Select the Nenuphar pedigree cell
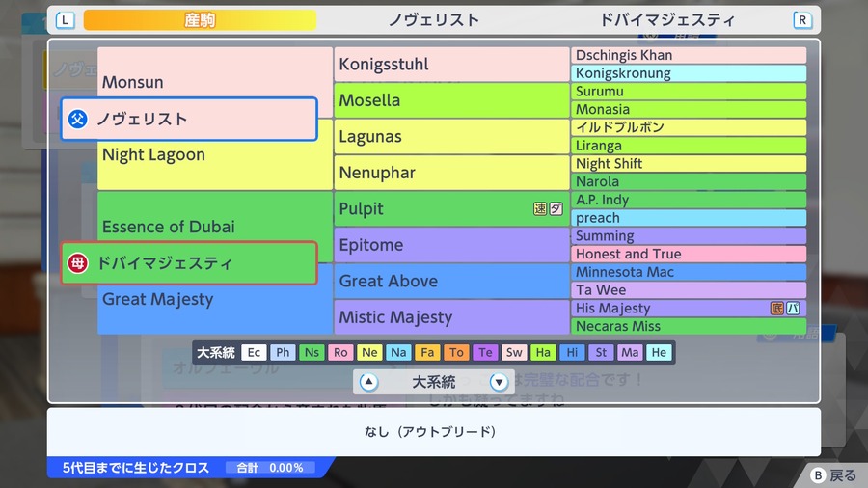868x488 pixels. click(451, 173)
